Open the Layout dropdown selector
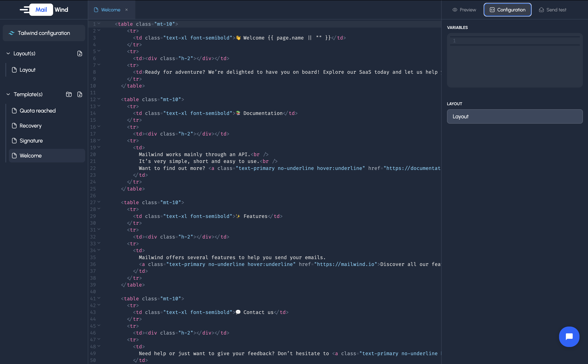588x364 pixels. 515,116
